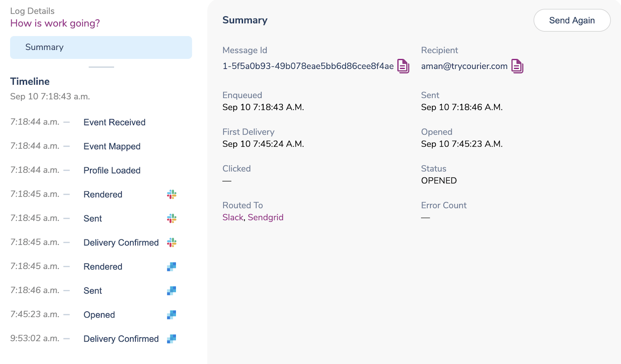Copy the Message Id to clipboard
621x364 pixels.
(x=403, y=66)
